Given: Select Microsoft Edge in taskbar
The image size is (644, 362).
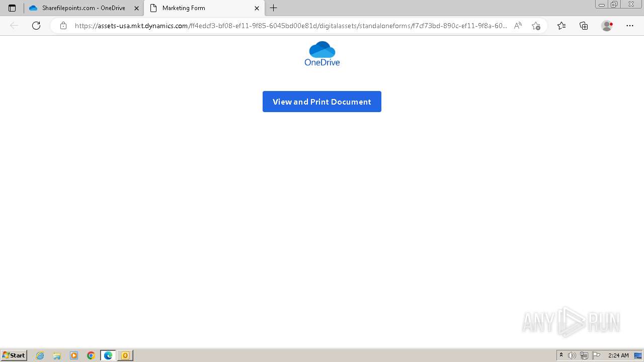Looking at the screenshot, I should pyautogui.click(x=108, y=355).
